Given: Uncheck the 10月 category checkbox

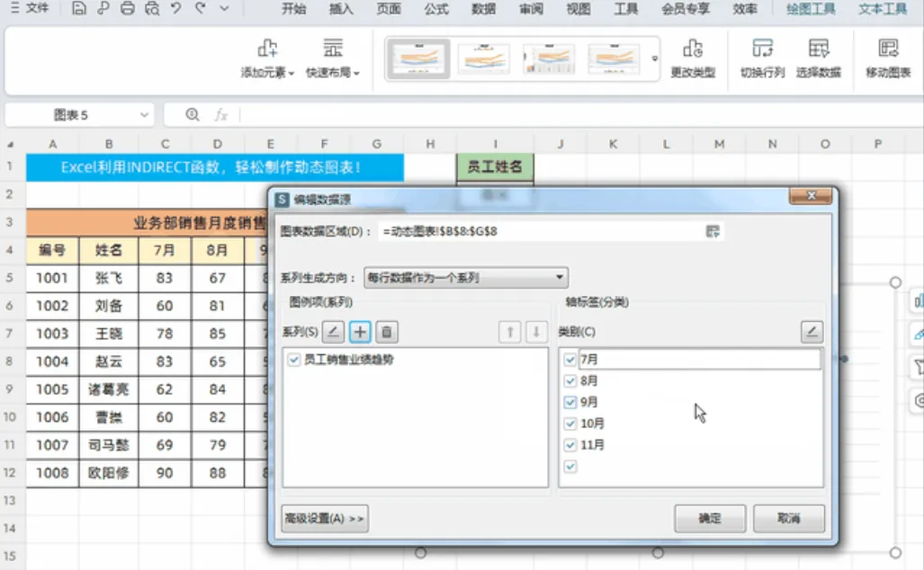Looking at the screenshot, I should click(x=570, y=423).
